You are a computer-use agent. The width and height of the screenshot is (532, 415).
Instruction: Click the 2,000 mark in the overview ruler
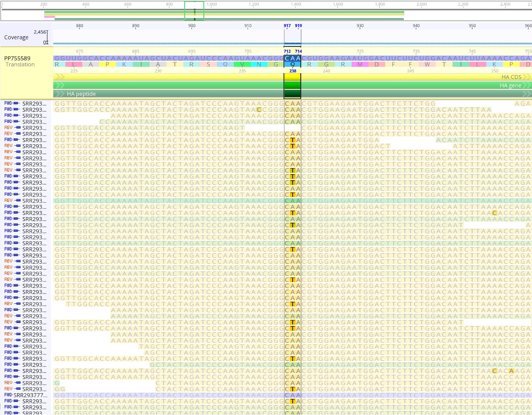point(422,4)
